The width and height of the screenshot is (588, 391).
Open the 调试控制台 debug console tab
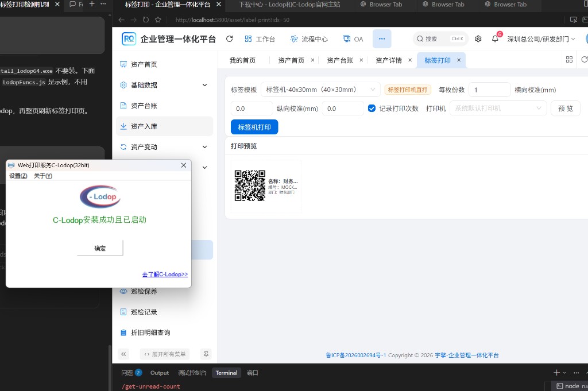click(x=192, y=373)
